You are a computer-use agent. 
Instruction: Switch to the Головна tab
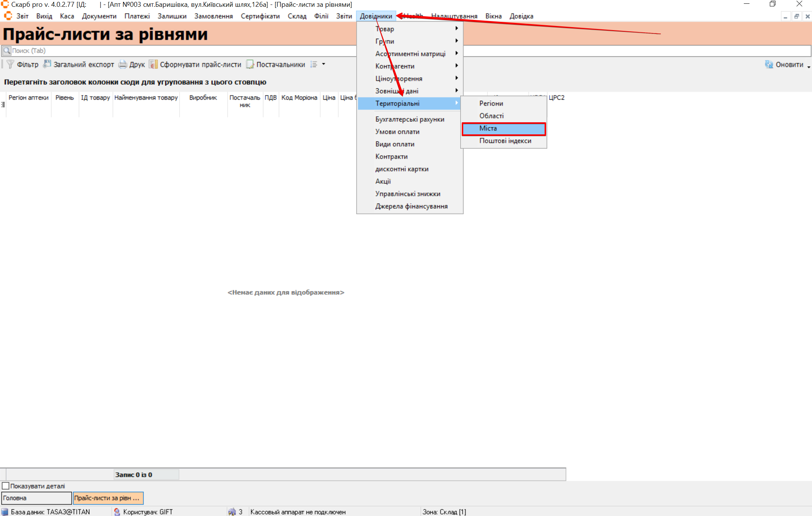(36, 498)
